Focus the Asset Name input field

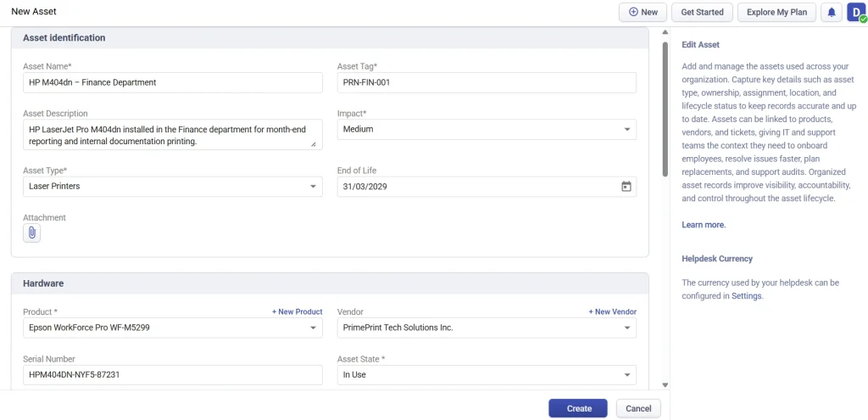[x=173, y=82]
